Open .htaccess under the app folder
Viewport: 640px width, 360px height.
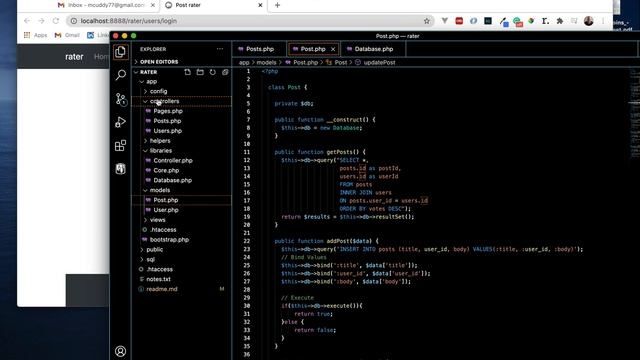163,230
